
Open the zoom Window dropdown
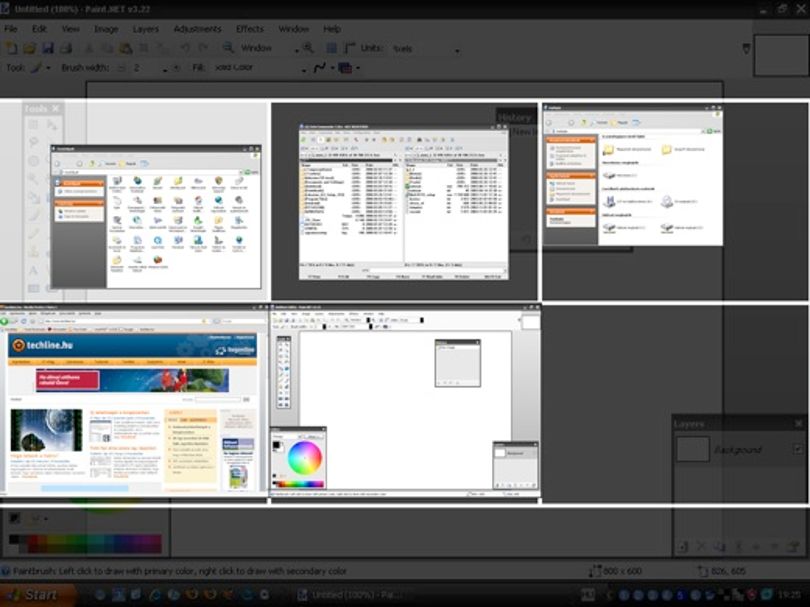(x=296, y=50)
